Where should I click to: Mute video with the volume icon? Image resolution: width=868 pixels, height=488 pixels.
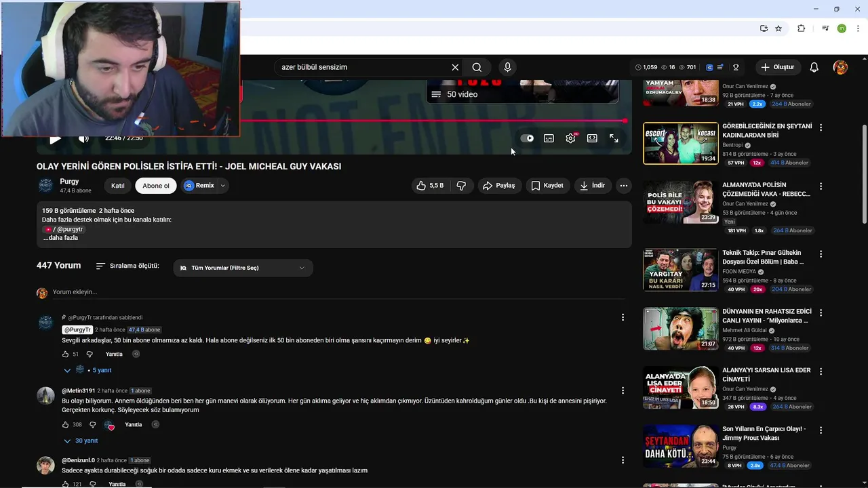[x=83, y=138]
